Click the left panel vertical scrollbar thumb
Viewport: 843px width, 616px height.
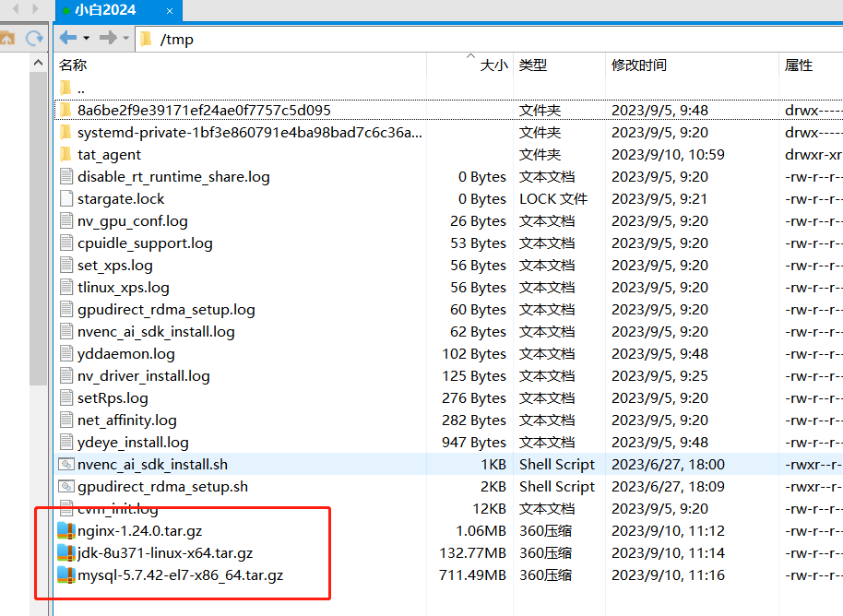coord(38,229)
